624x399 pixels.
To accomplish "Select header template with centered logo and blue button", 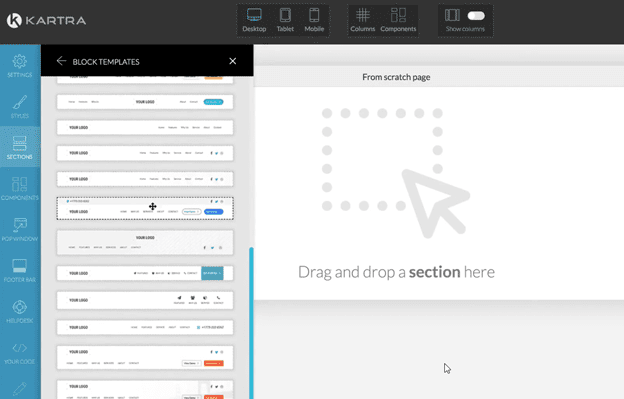I will coord(145,102).
